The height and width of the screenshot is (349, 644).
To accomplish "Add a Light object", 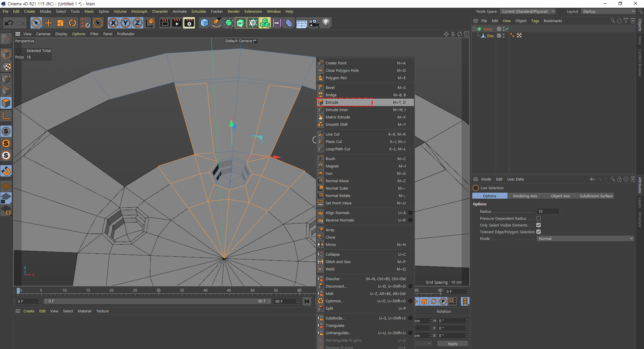I will 326,23.
